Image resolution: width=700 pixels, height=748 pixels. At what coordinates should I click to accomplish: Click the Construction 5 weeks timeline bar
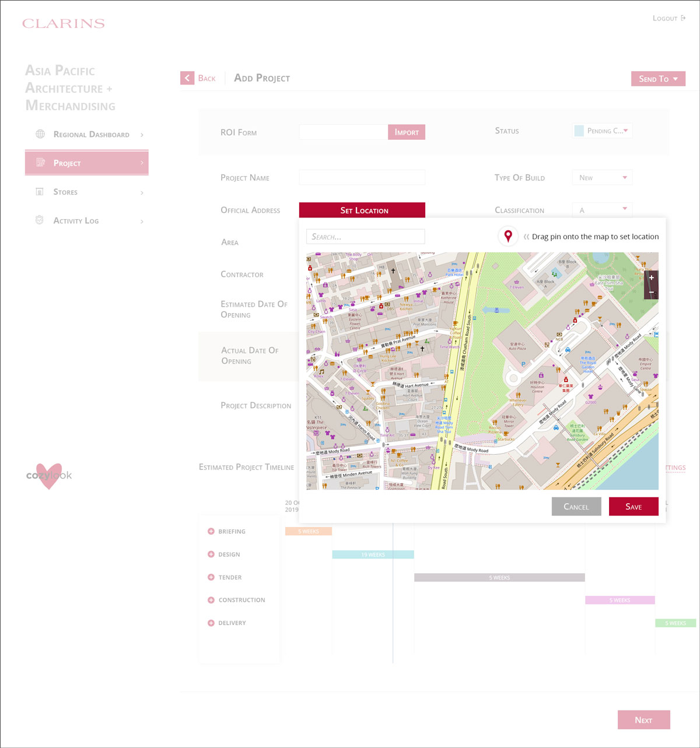point(620,600)
